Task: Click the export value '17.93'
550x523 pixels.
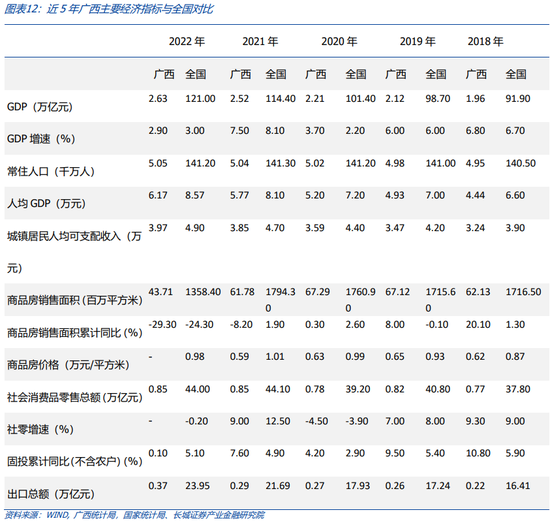Action: point(358,486)
